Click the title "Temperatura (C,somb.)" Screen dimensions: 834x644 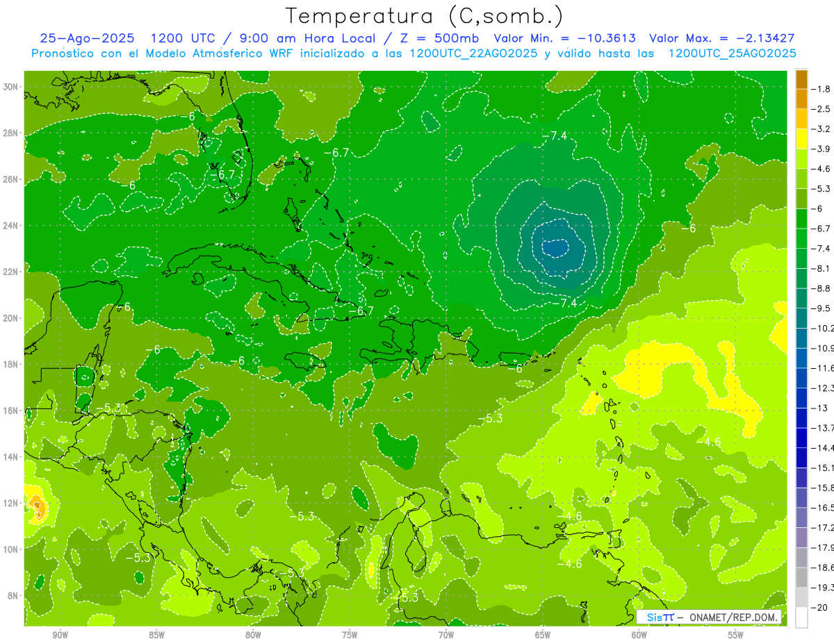point(425,16)
